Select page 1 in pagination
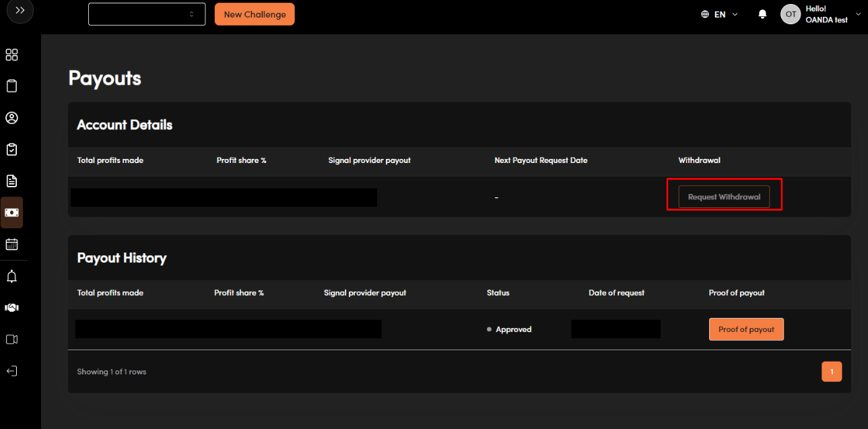The image size is (868, 429). (x=832, y=372)
